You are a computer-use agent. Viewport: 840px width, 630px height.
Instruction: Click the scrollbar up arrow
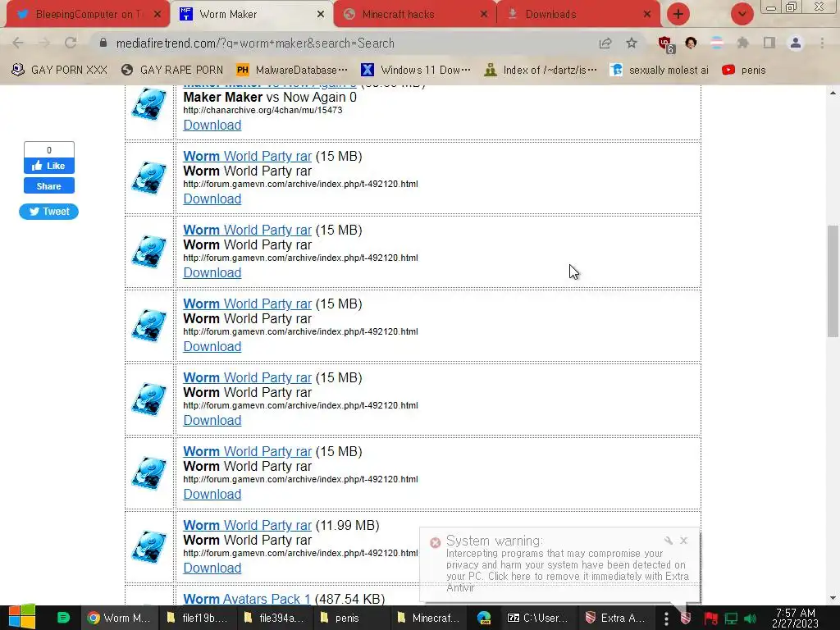833,93
